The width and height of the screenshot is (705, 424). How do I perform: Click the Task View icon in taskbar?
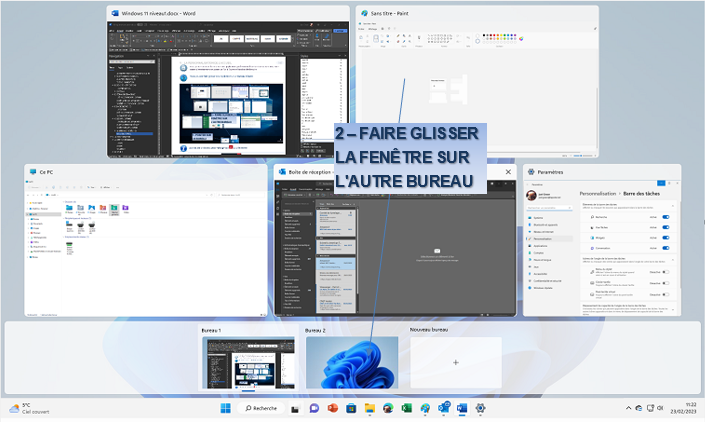click(295, 408)
